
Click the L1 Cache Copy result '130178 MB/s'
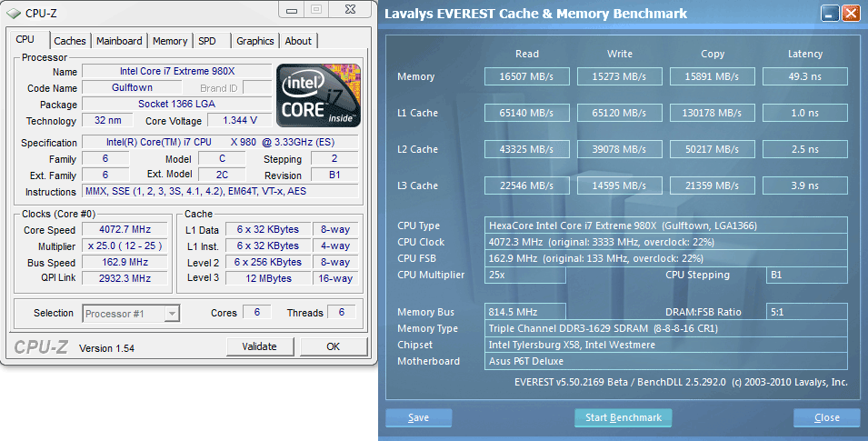[x=713, y=113]
